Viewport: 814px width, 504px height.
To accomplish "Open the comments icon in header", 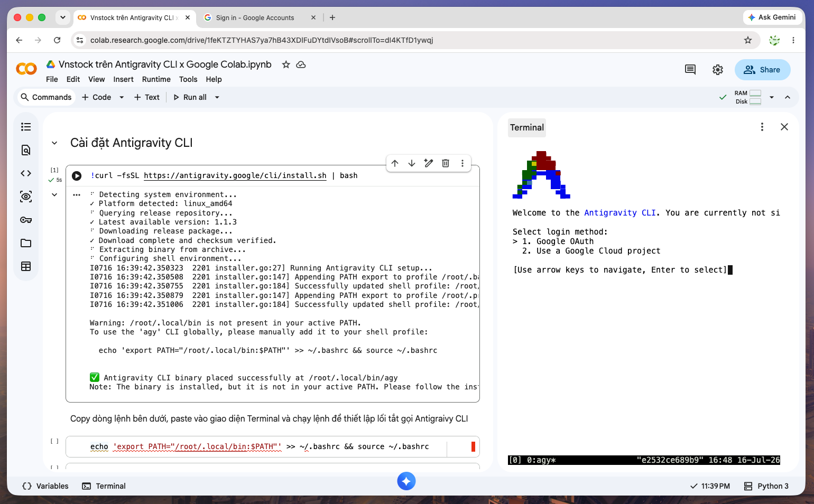I will (x=690, y=70).
